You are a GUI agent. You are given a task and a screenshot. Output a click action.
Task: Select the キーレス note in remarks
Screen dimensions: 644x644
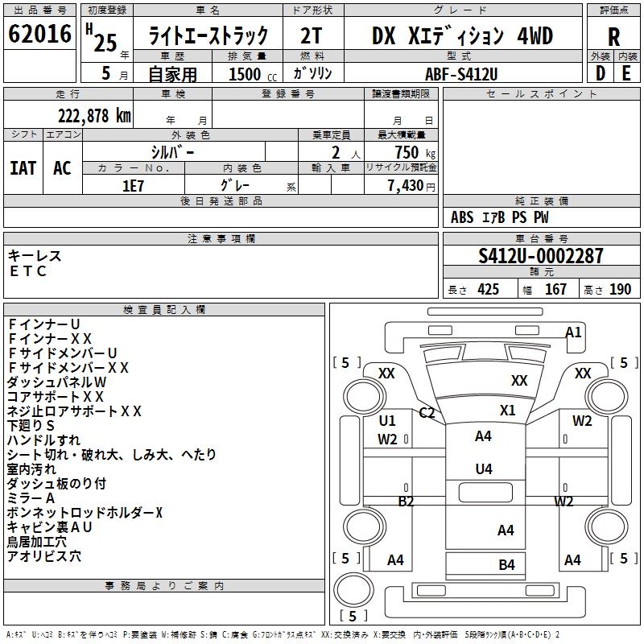[35, 255]
